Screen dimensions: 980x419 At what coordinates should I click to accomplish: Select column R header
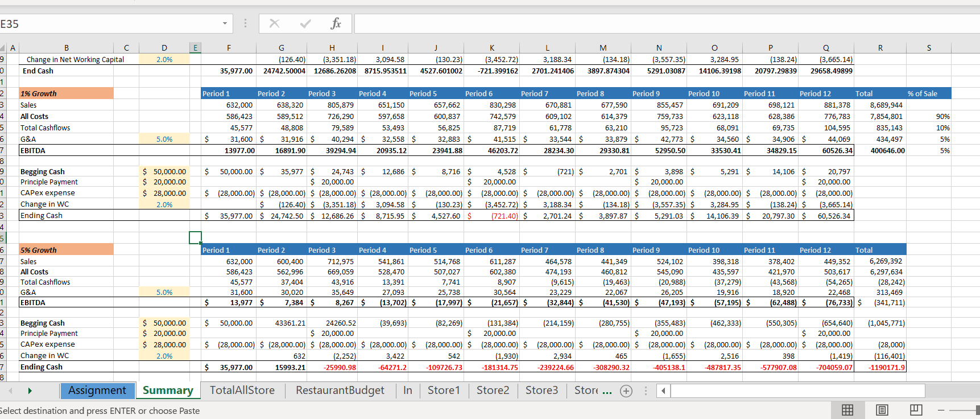click(880, 48)
